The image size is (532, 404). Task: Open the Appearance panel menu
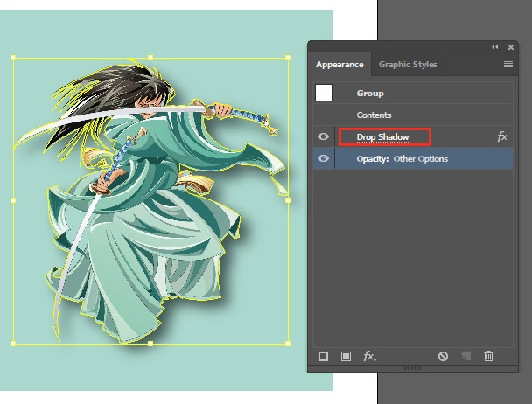507,65
